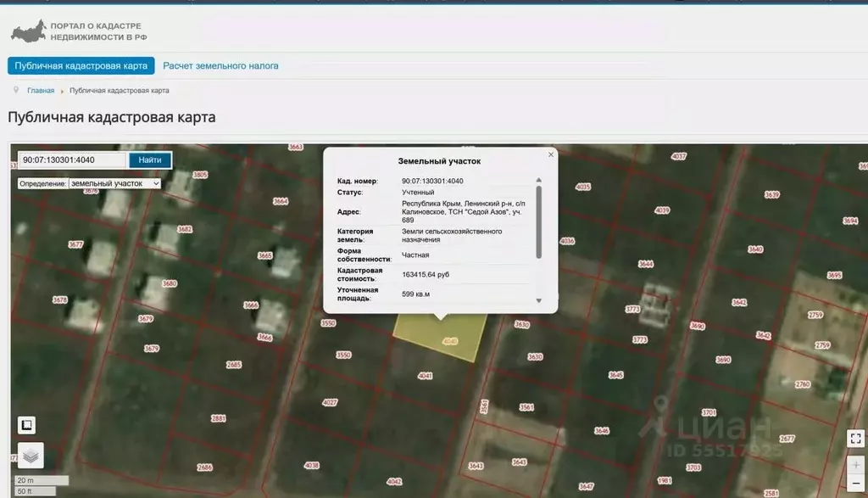
Task: Open the map layers stack icon
Action: pyautogui.click(x=31, y=456)
